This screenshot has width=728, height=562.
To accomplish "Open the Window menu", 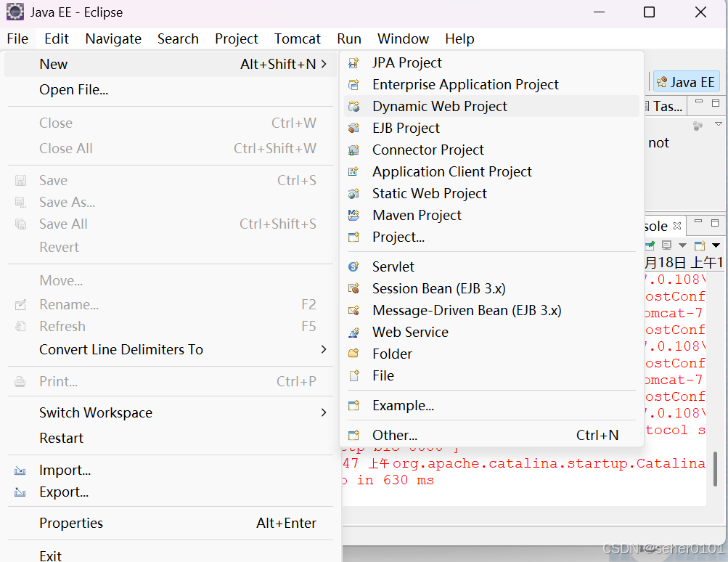I will pos(403,38).
